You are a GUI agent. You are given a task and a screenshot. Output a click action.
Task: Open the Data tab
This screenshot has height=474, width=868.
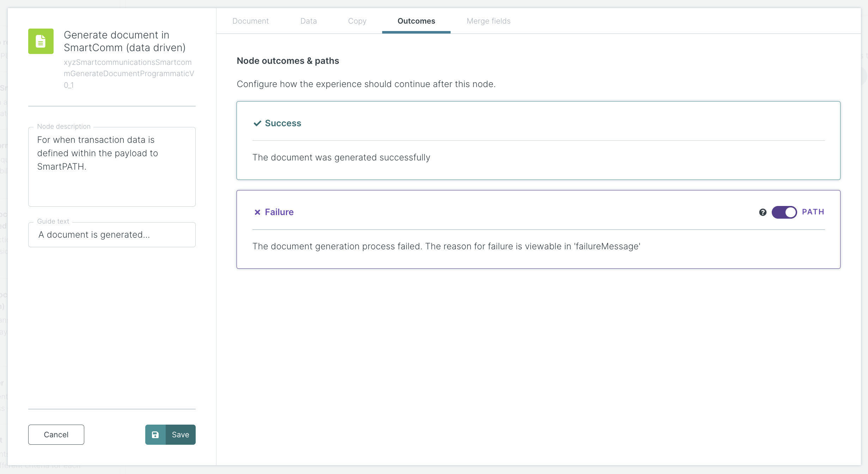pos(308,21)
